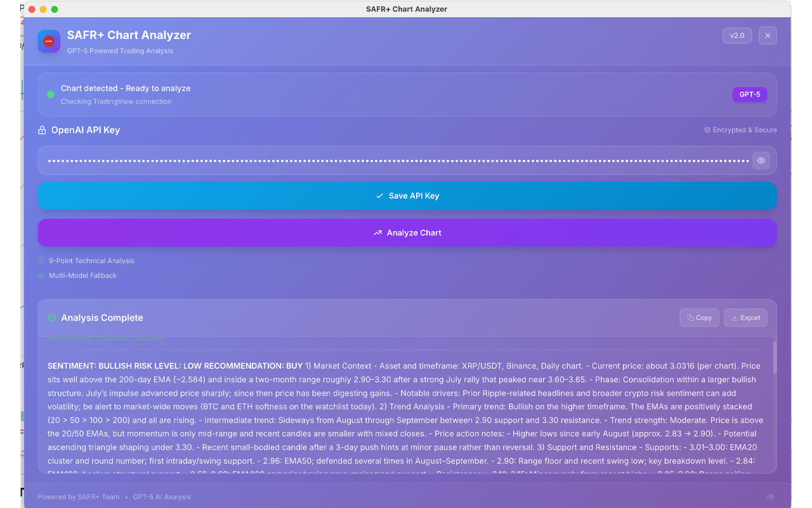Click the Encrypted & Secure shield label
The image size is (812, 508).
(x=740, y=130)
